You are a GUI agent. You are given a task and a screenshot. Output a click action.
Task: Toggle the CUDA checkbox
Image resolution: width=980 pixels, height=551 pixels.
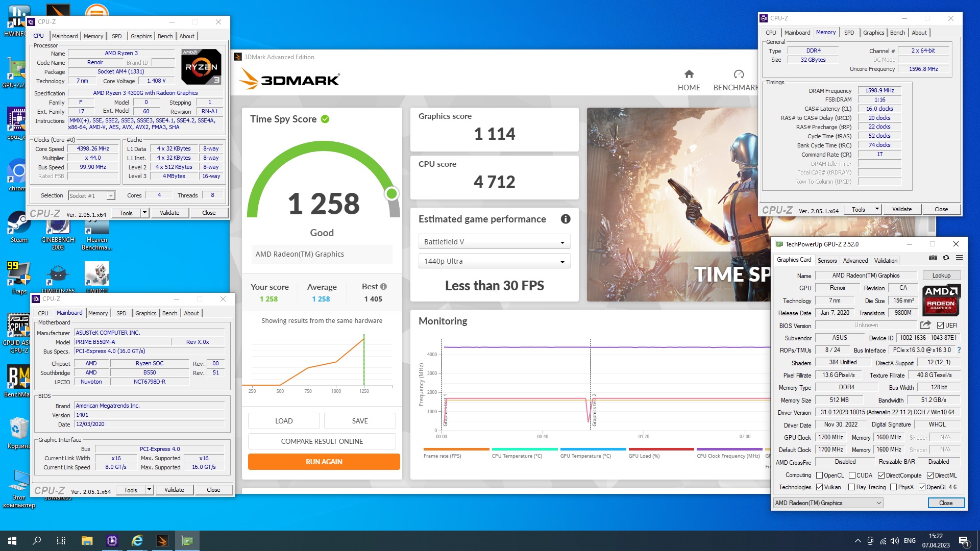pyautogui.click(x=852, y=475)
